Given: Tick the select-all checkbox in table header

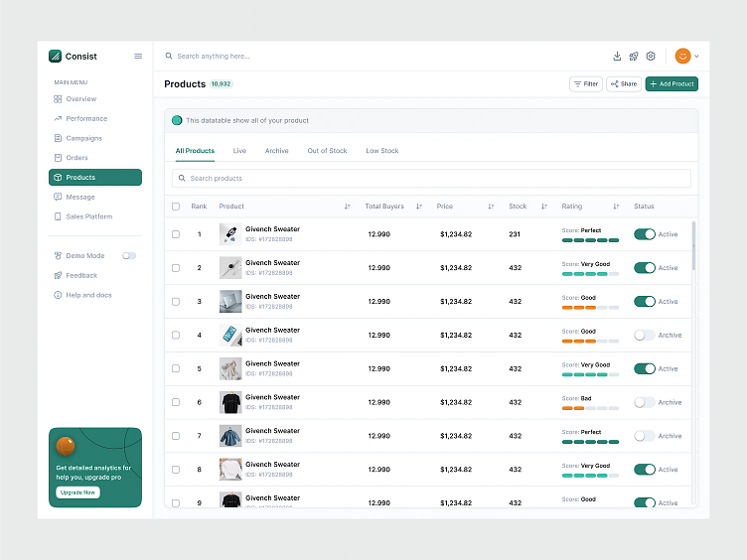Looking at the screenshot, I should point(176,207).
